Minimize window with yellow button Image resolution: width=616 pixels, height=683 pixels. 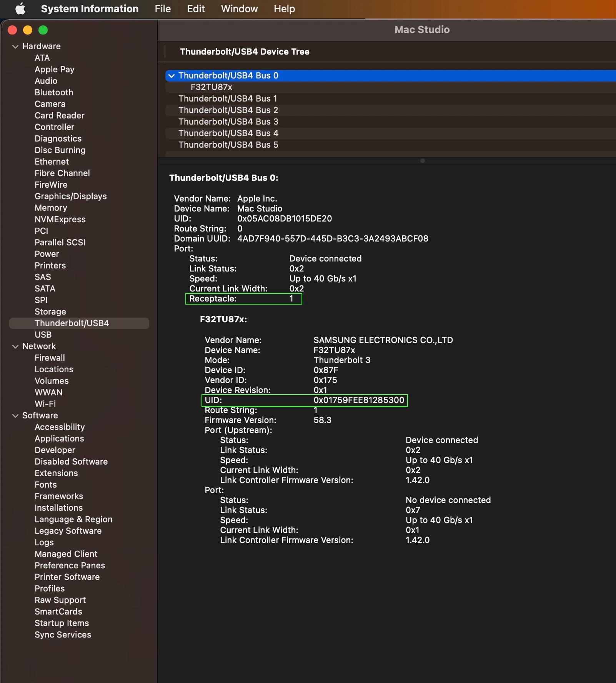pos(28,30)
